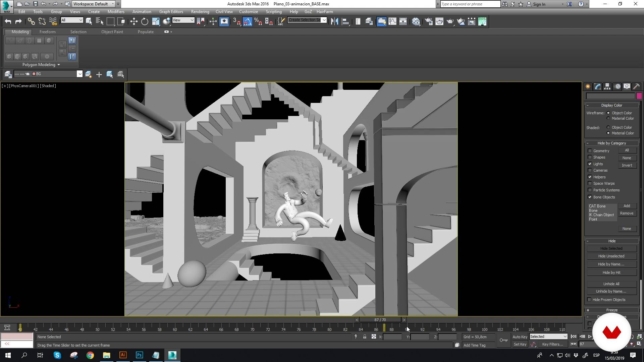
Task: Expand the Freeze rollout
Action: coord(612,310)
